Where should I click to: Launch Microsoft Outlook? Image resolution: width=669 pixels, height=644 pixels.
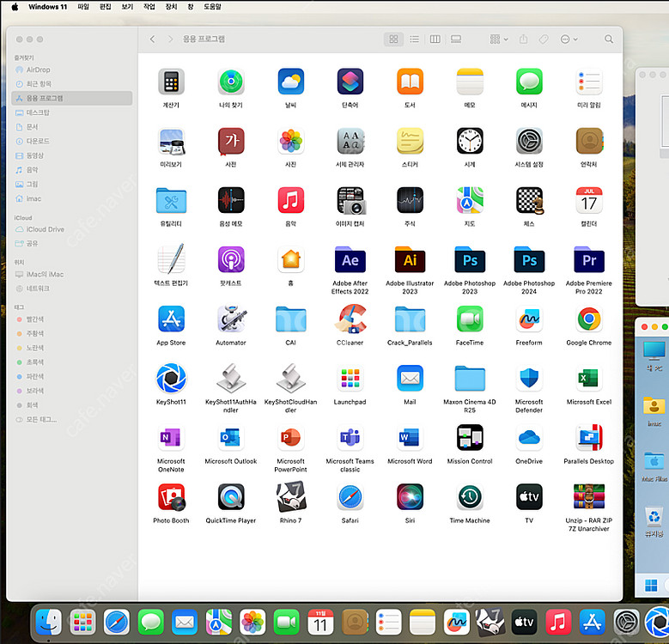pos(231,438)
